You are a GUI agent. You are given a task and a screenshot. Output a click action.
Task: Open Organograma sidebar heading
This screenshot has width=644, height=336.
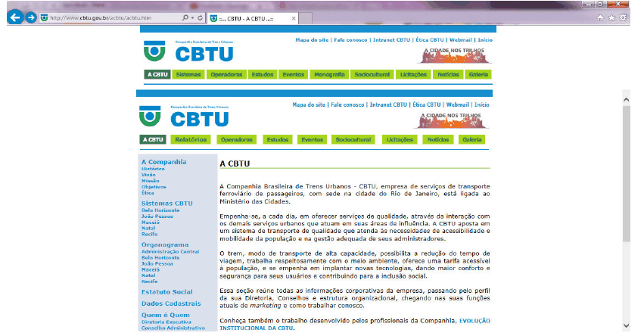point(165,245)
